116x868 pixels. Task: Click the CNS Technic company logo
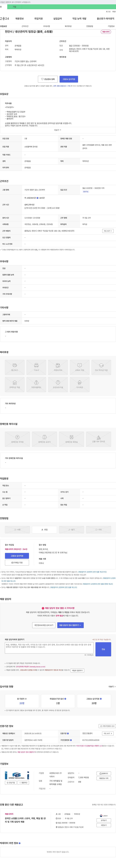17,775
